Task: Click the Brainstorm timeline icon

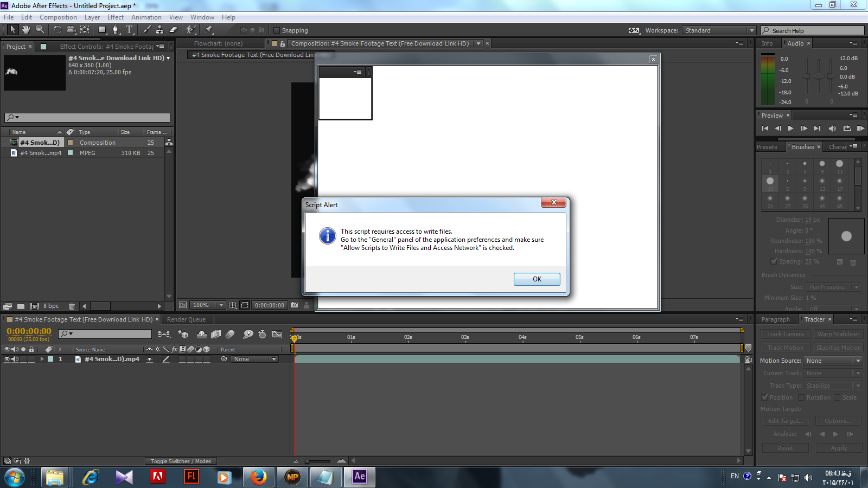Action: (x=248, y=335)
